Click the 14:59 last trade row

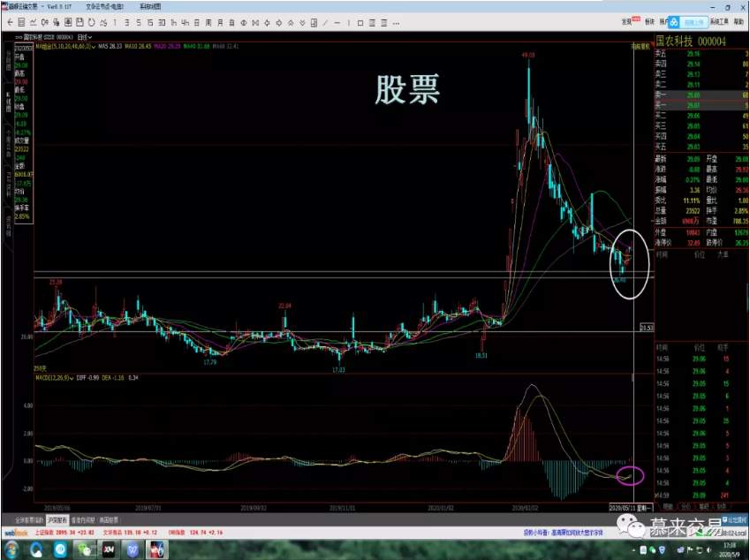tap(692, 496)
